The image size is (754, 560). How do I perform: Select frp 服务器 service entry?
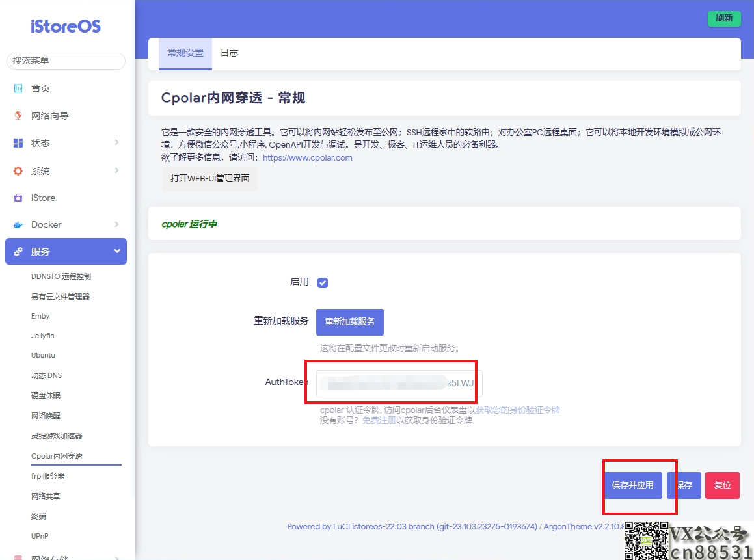(x=47, y=476)
